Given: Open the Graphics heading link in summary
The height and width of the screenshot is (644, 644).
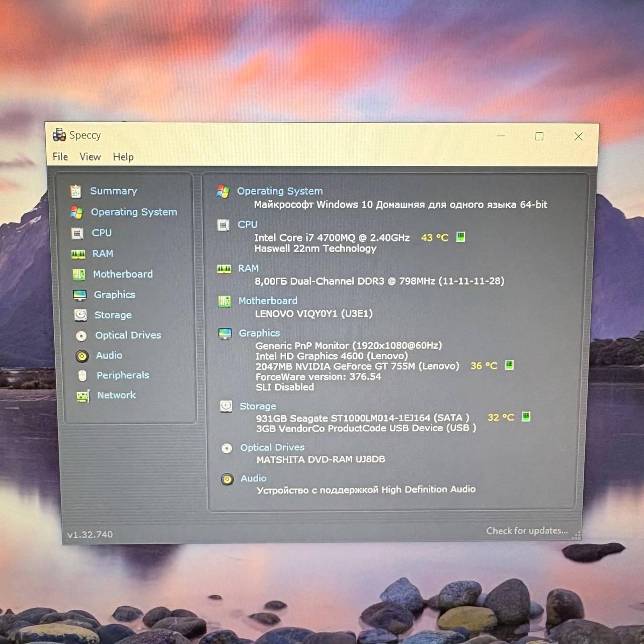Looking at the screenshot, I should pyautogui.click(x=259, y=333).
